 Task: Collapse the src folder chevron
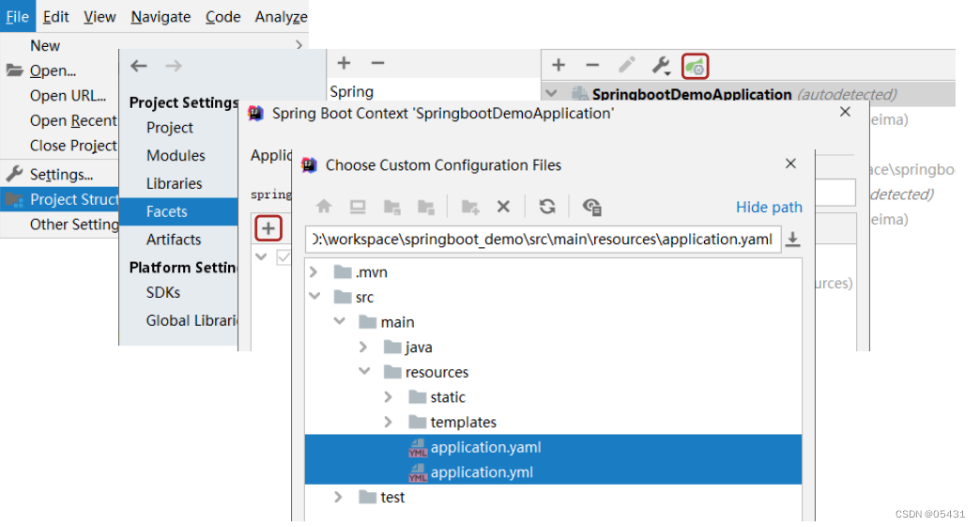(314, 296)
